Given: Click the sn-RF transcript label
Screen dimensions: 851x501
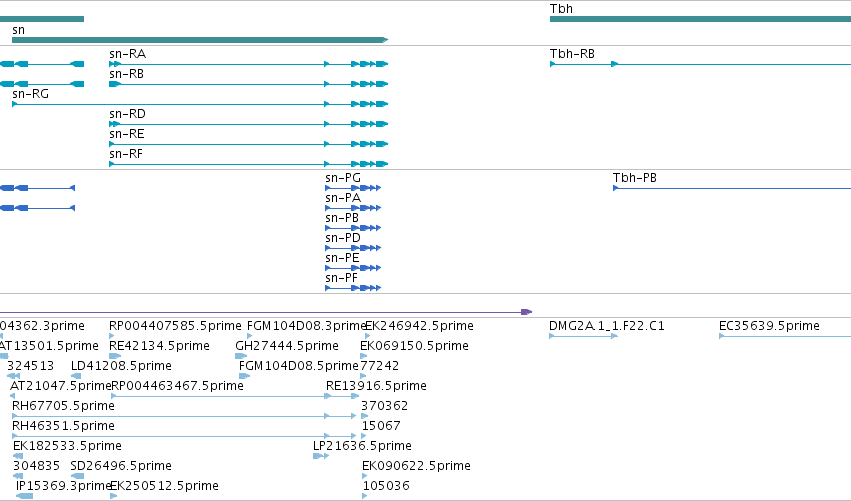Looking at the screenshot, I should click(126, 154).
